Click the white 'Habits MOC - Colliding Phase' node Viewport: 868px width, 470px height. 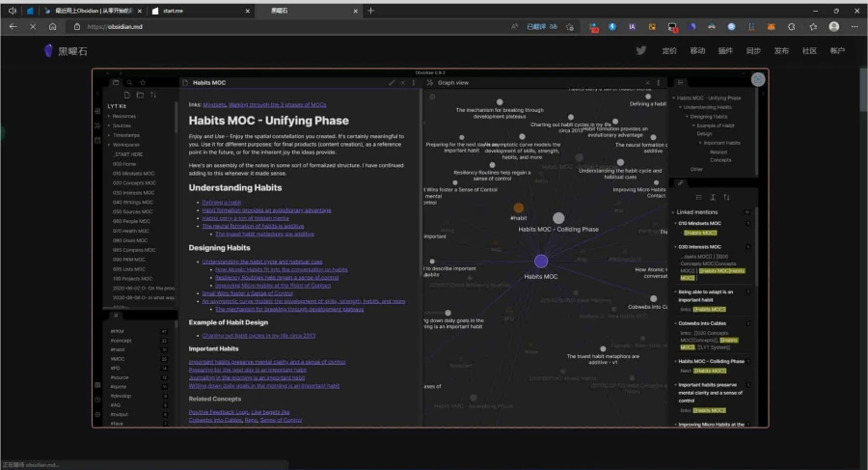pos(558,218)
